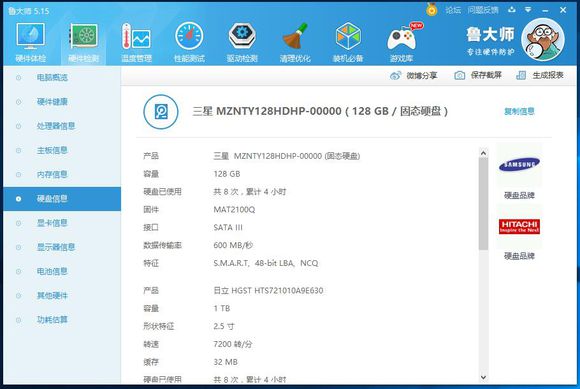This screenshot has height=389, width=580.
Task: Click the features text S.M.A.R.T, 48-bit LBA, NCQ
Action: tap(266, 263)
